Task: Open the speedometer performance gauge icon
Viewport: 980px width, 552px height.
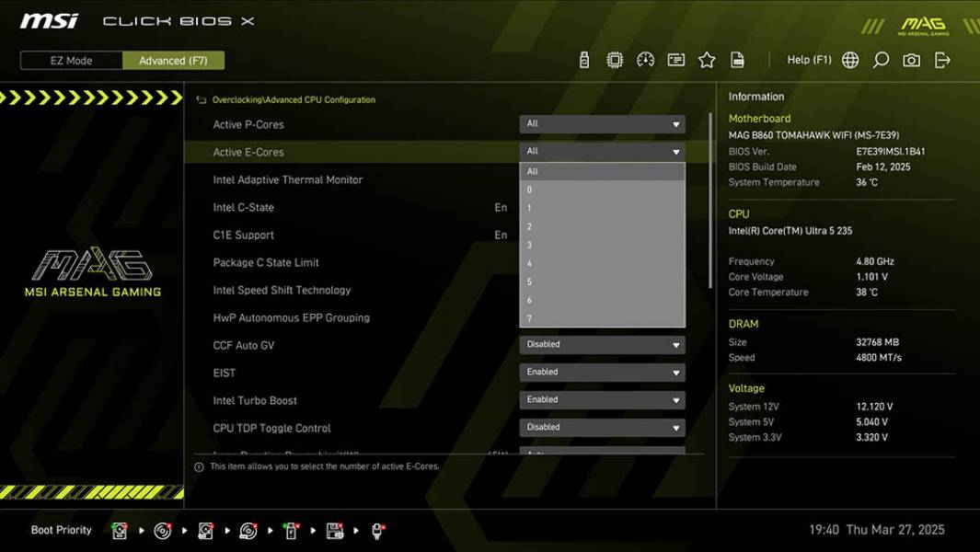Action: point(645,60)
